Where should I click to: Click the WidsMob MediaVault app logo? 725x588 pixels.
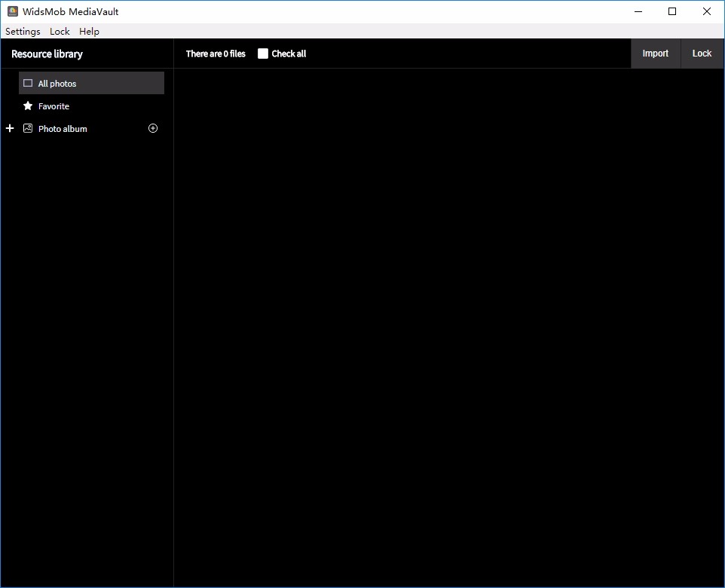pos(13,11)
